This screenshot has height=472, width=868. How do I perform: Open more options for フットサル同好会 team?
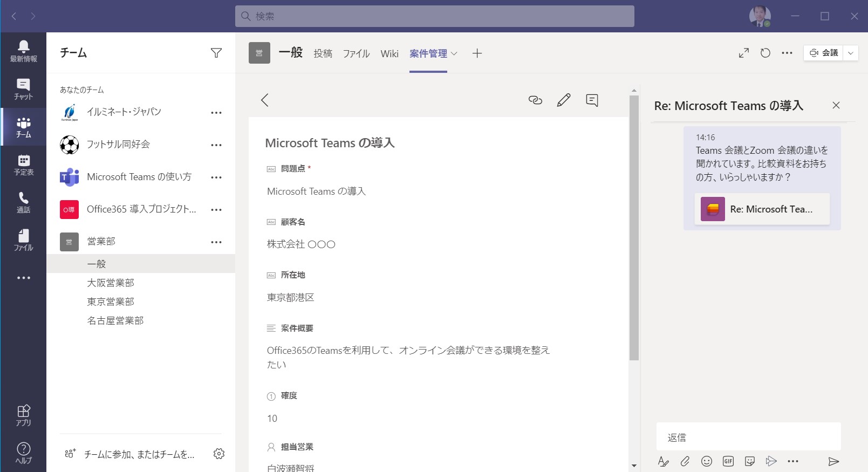tap(216, 145)
